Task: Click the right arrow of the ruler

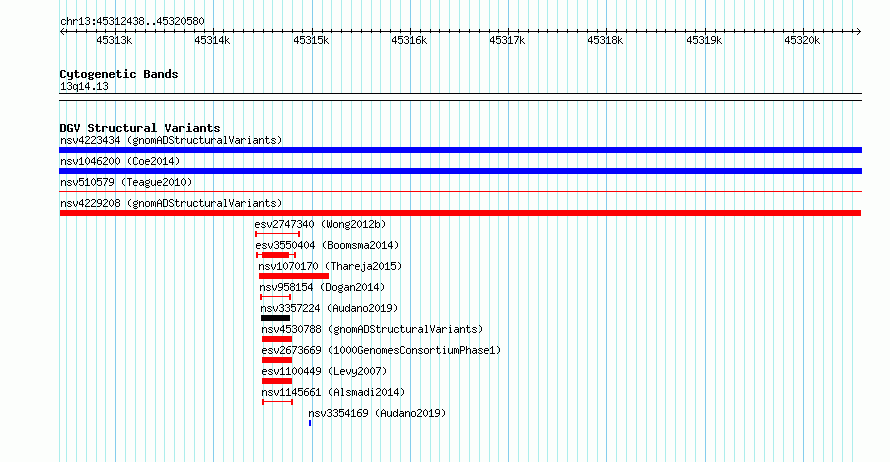Action: tap(859, 31)
